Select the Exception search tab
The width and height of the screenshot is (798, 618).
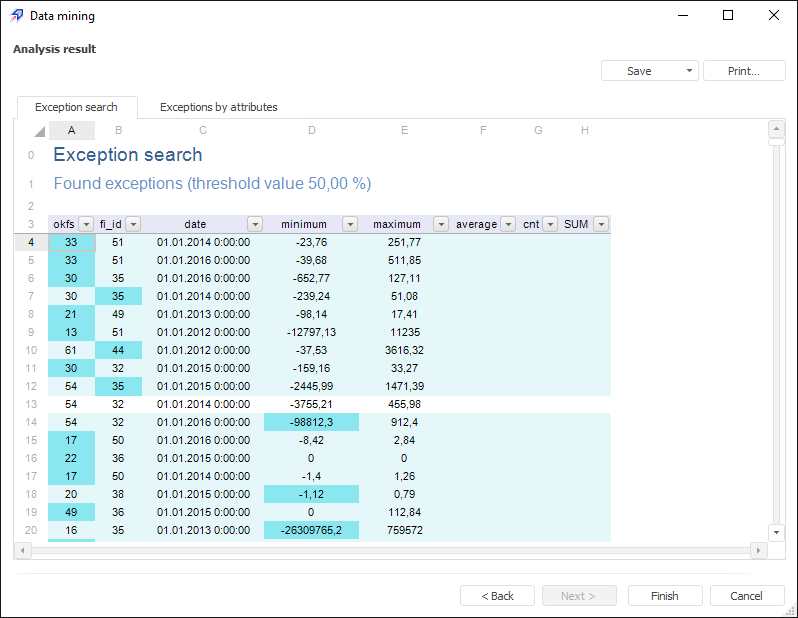click(76, 107)
